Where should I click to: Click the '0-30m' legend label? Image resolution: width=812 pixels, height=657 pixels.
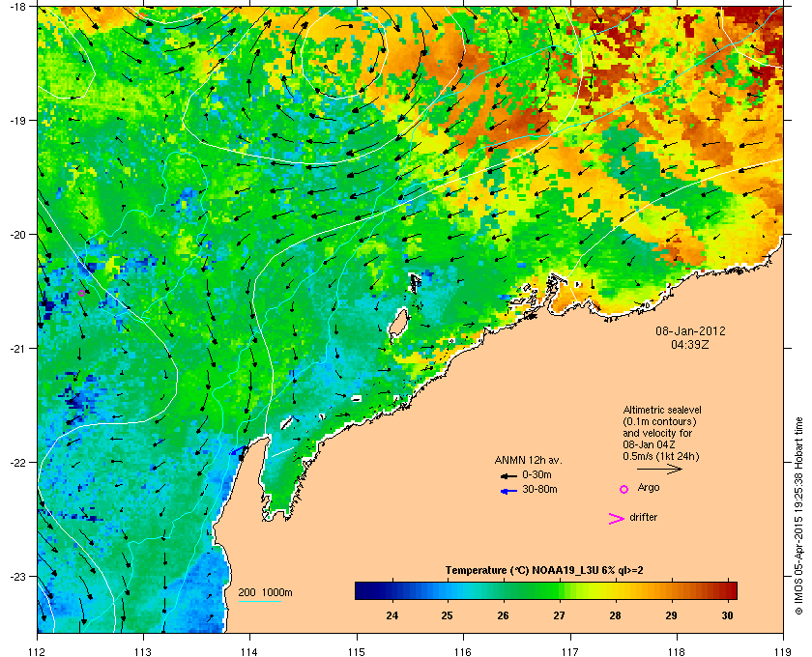coord(536,474)
